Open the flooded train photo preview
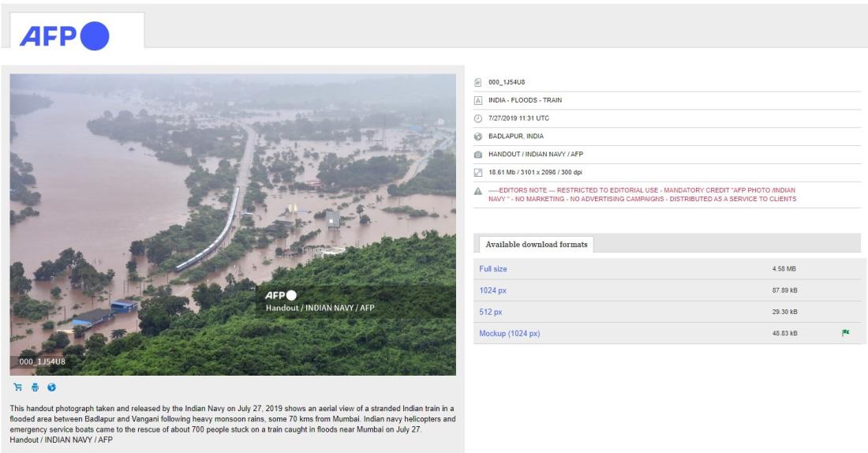 233,224
